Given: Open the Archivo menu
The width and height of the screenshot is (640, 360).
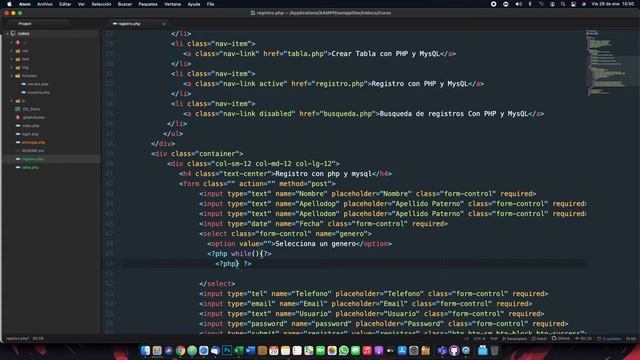Looking at the screenshot, I should pyautogui.click(x=45, y=4).
